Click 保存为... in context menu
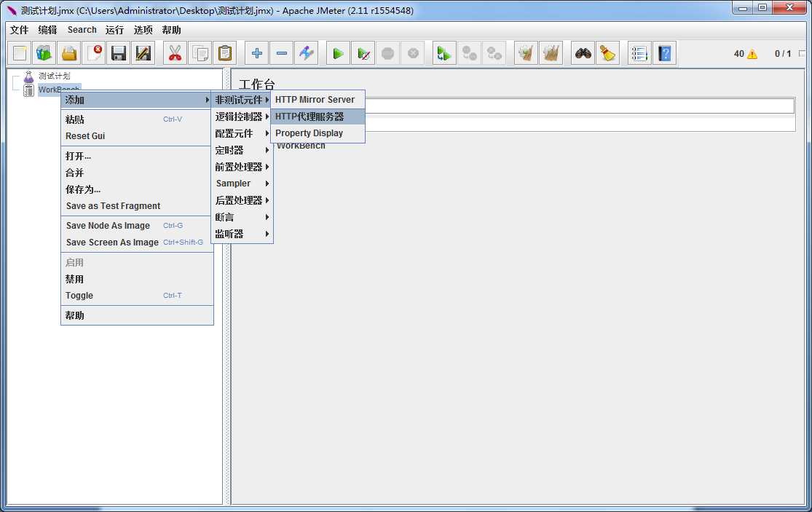Image resolution: width=812 pixels, height=512 pixels. (x=137, y=189)
